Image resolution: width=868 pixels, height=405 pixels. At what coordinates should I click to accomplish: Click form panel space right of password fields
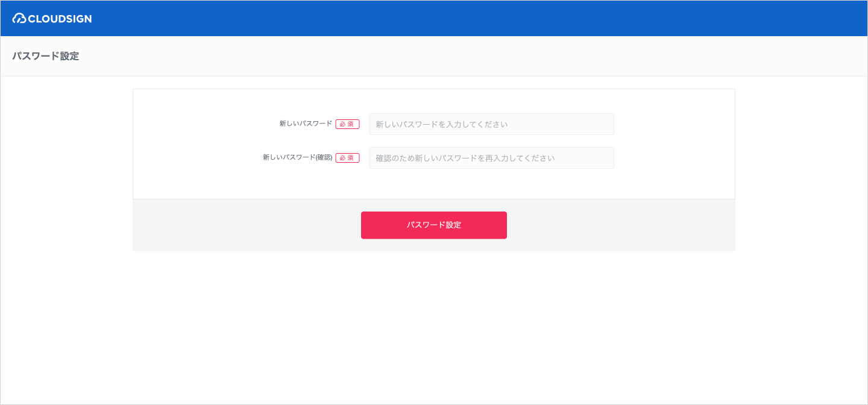tap(675, 142)
